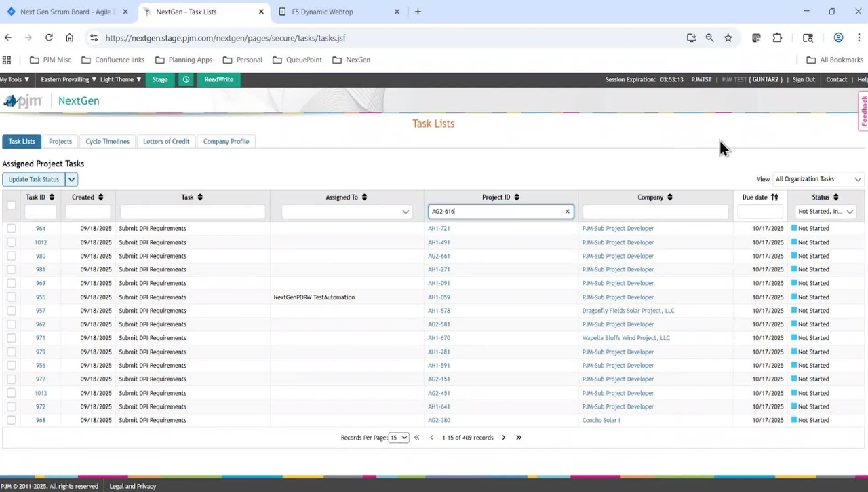Sort by the Due date column icon
The height and width of the screenshot is (492, 868).
coord(774,197)
